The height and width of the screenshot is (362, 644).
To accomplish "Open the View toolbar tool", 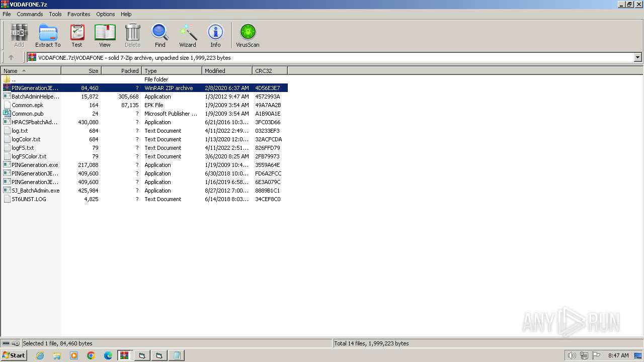I will 105,36.
